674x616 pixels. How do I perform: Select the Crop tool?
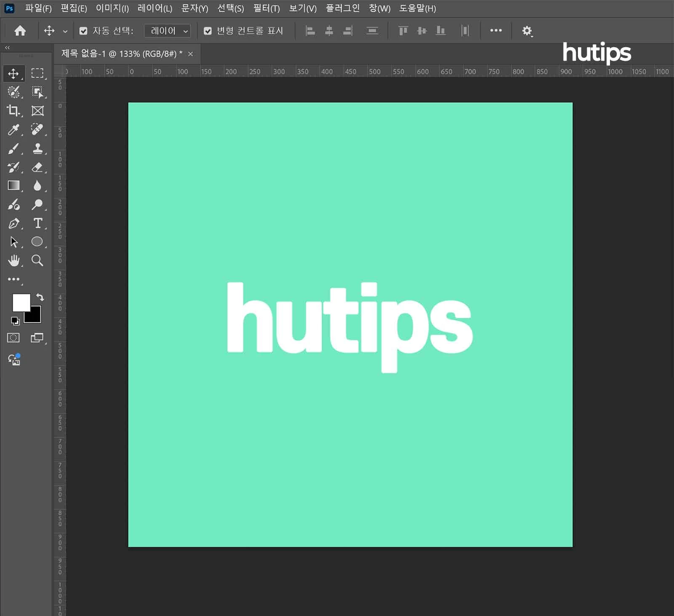[x=13, y=110]
